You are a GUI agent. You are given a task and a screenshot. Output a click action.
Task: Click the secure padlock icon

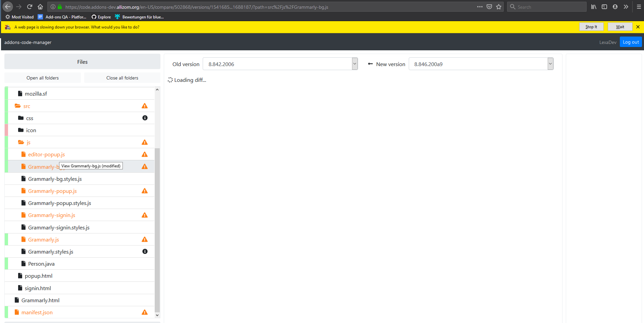tap(60, 7)
